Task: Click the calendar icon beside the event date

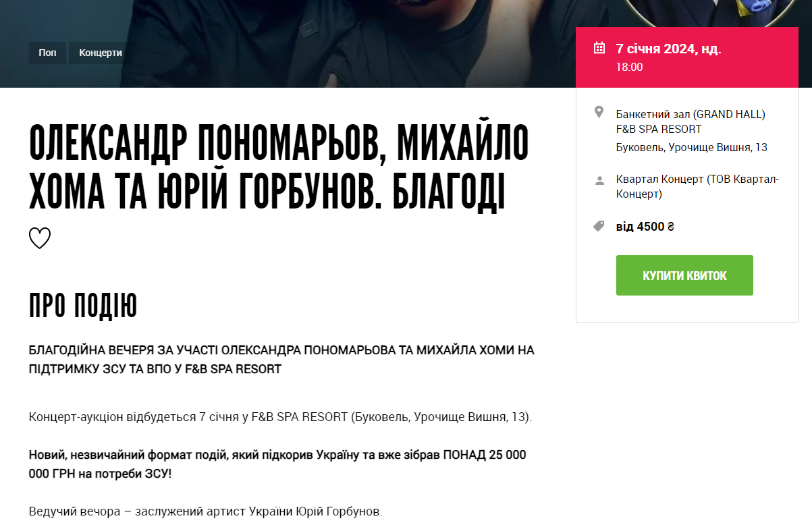Action: click(x=599, y=48)
